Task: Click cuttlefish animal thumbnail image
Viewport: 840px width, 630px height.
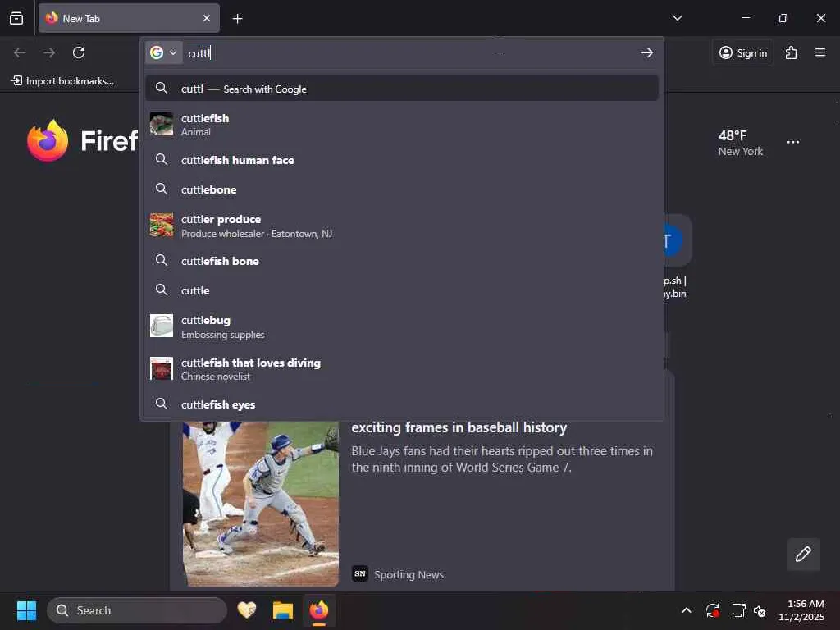Action: [x=162, y=124]
